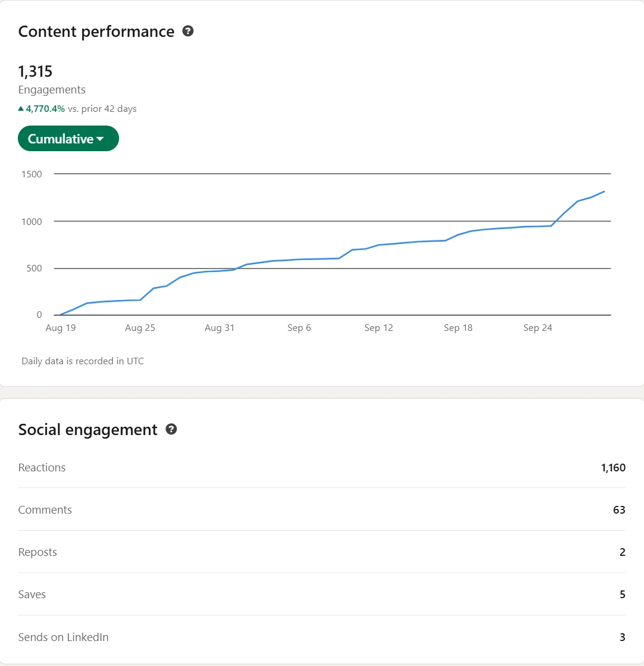
Task: Click the Sep 18 axis label
Action: click(x=458, y=328)
